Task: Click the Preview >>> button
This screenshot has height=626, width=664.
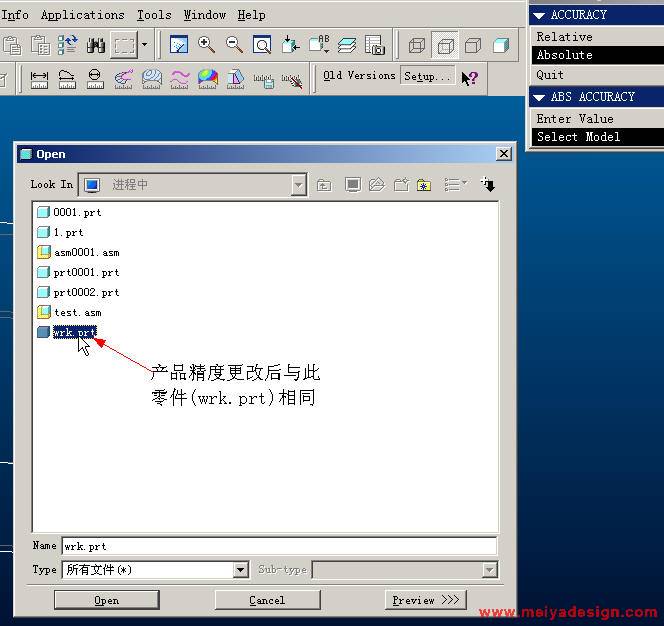Action: tap(425, 600)
